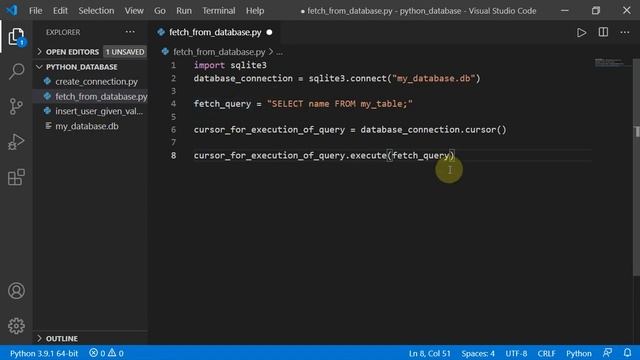The width and height of the screenshot is (640, 360).
Task: Change encoding via UTF-8
Action: coord(516,353)
